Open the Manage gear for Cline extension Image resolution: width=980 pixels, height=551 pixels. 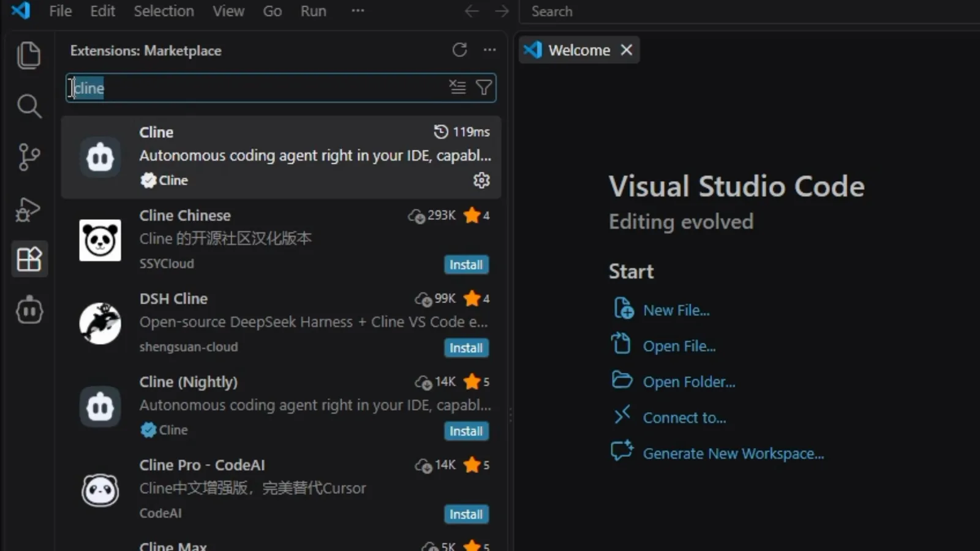(481, 180)
